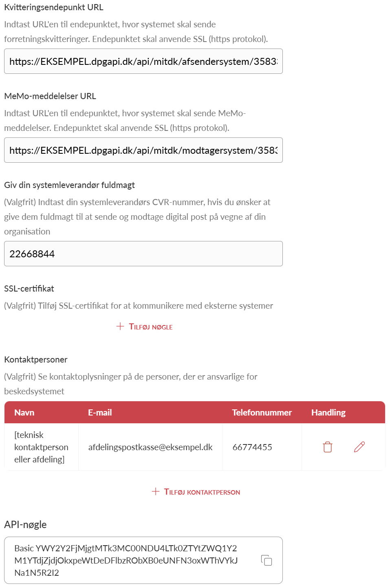This screenshot has height=588, width=390.
Task: Click the Handling column header
Action: pos(328,413)
